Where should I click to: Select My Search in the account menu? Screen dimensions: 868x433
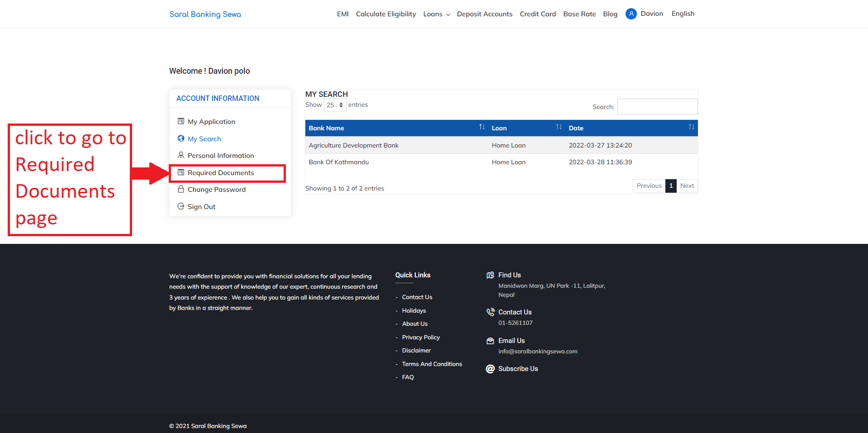[204, 139]
